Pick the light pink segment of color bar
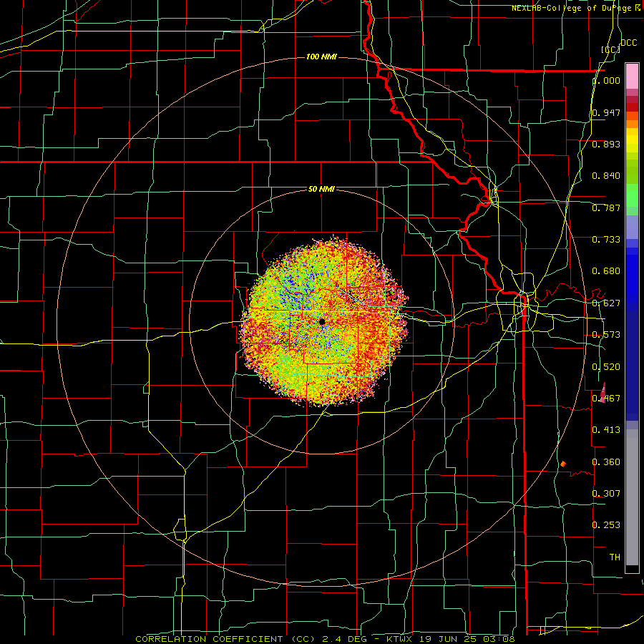 tap(632, 77)
